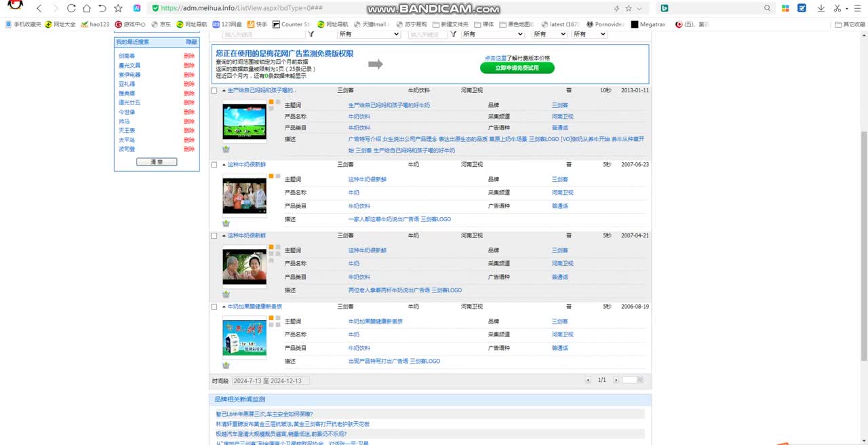Click first keyword input field

264,34
